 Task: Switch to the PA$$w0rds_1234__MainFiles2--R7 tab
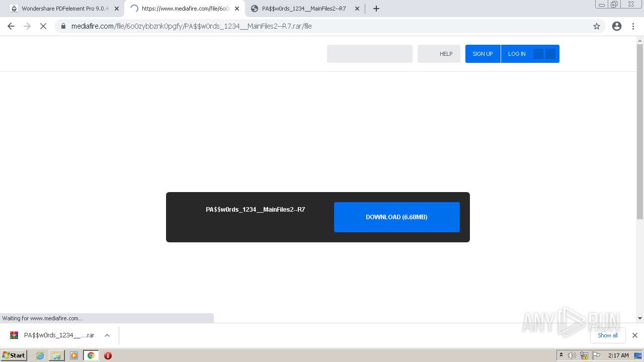pyautogui.click(x=304, y=9)
